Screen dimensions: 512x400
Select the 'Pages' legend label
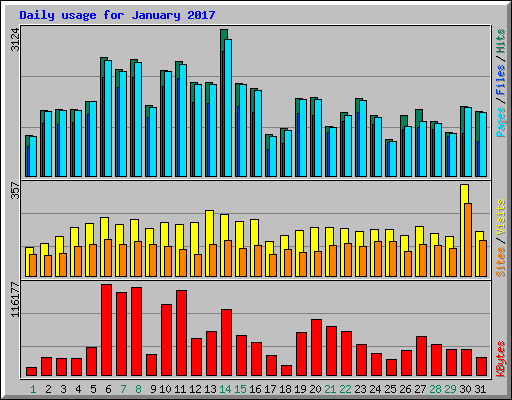tap(501, 122)
